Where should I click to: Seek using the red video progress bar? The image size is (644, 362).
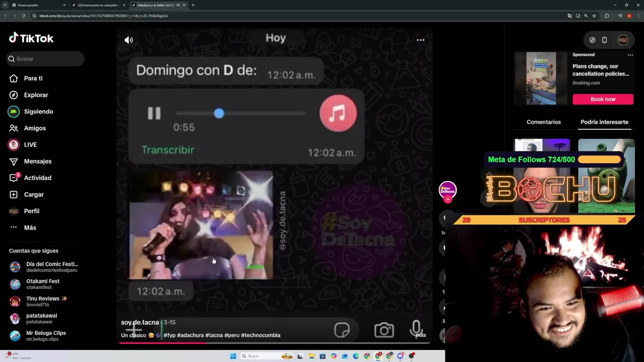(275, 343)
